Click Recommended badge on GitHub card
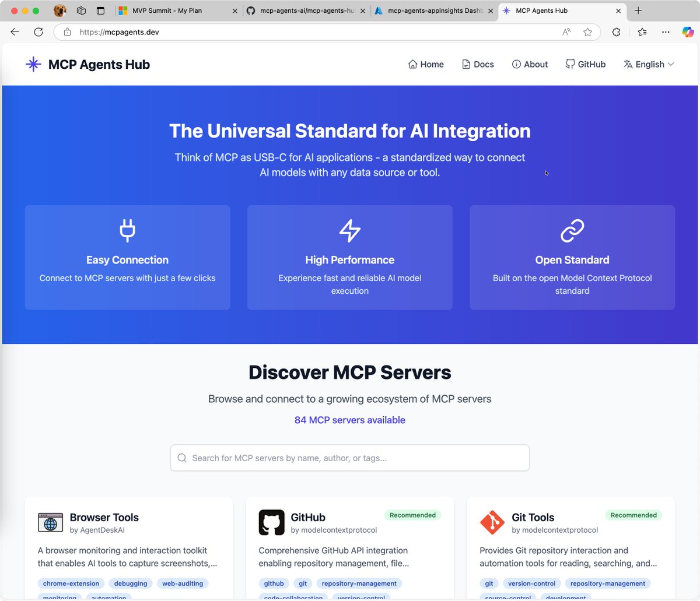Image resolution: width=700 pixels, height=601 pixels. point(412,515)
